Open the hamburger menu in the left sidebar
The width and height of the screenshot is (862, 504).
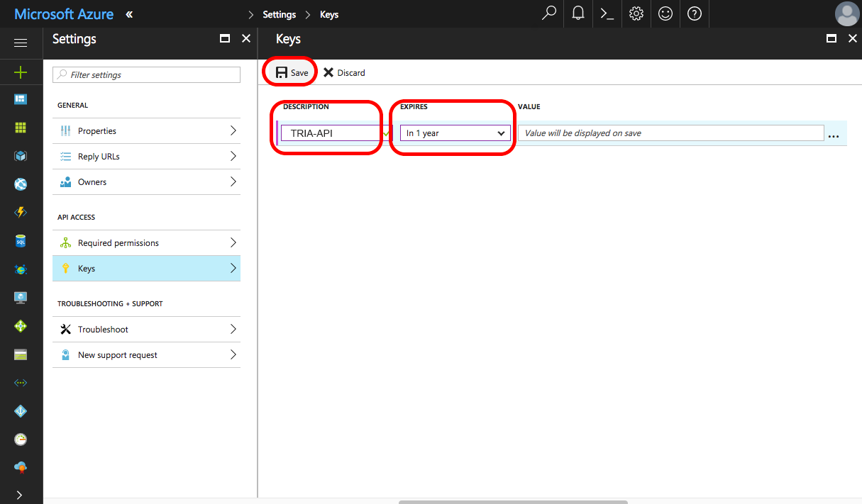(x=21, y=43)
